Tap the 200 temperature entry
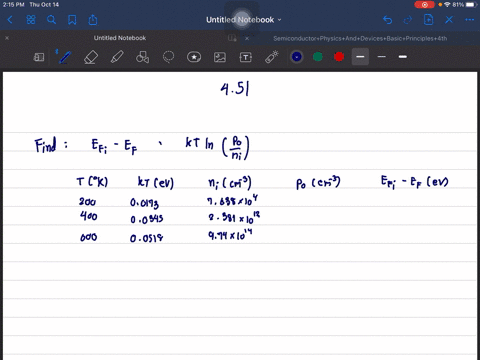This screenshot has height=360, width=480. (87, 202)
